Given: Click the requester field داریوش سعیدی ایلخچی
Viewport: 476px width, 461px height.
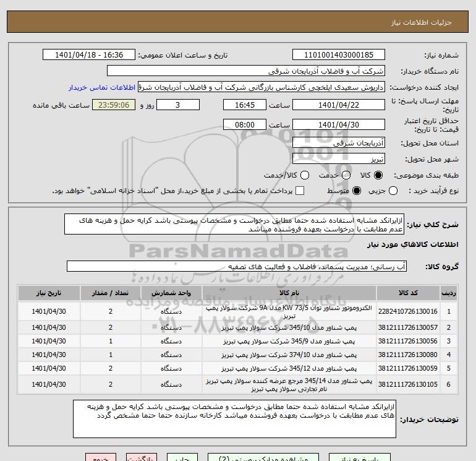Looking at the screenshot, I should [x=261, y=87].
